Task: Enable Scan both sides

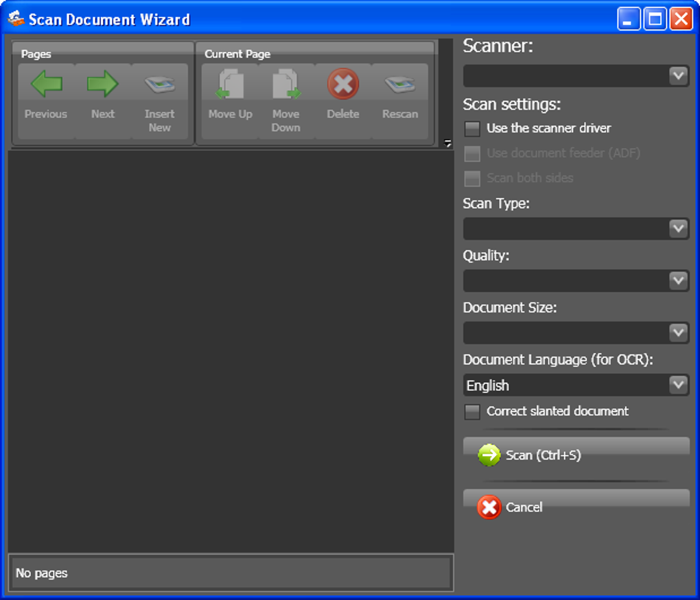Action: (471, 178)
